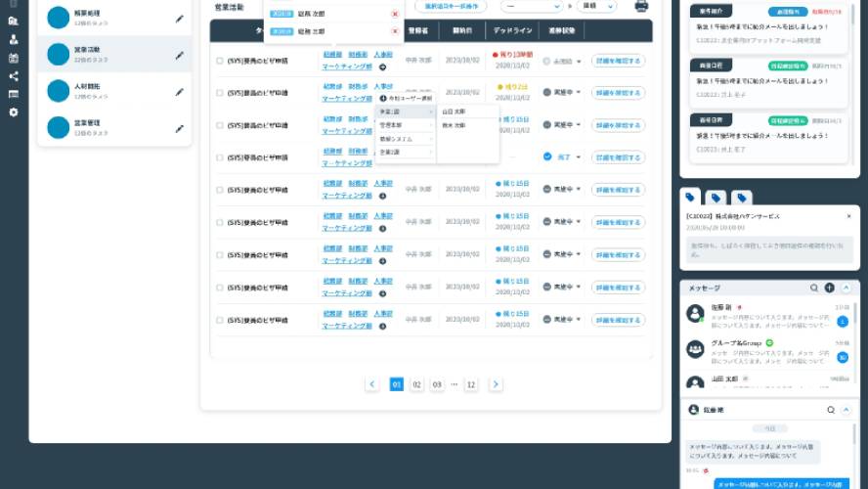Screen dimensions: 868x489
Task: Expand the 管理本部 submenu
Action: click(406, 125)
